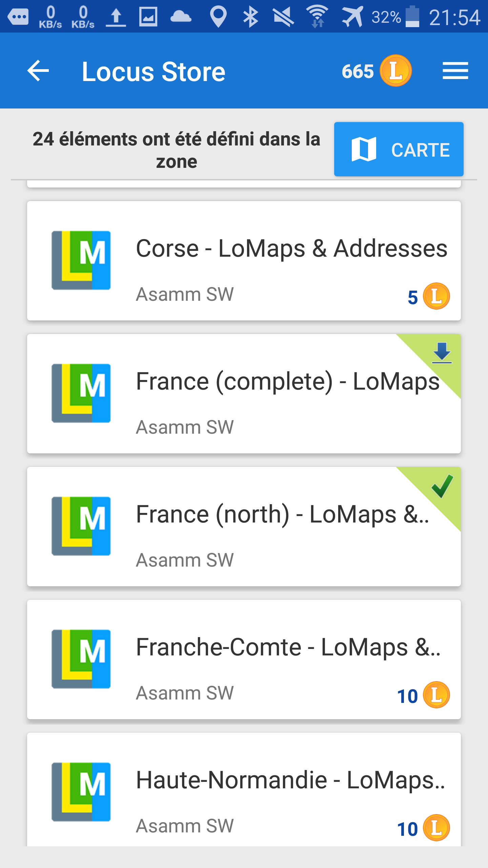Tap the Locus Store title
The image size is (488, 868).
point(154,72)
